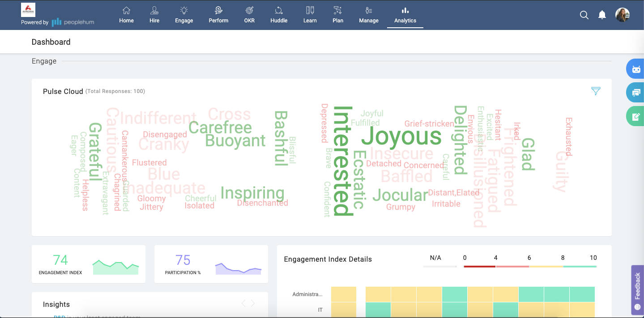Select the Hire module icon
Viewport: 644px width, 318px height.
[x=154, y=15]
